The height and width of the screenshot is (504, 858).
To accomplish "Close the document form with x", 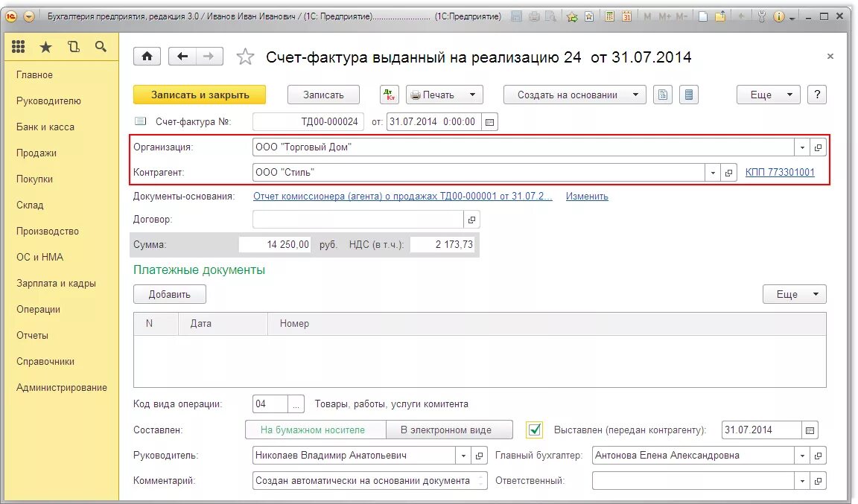I will [x=830, y=57].
